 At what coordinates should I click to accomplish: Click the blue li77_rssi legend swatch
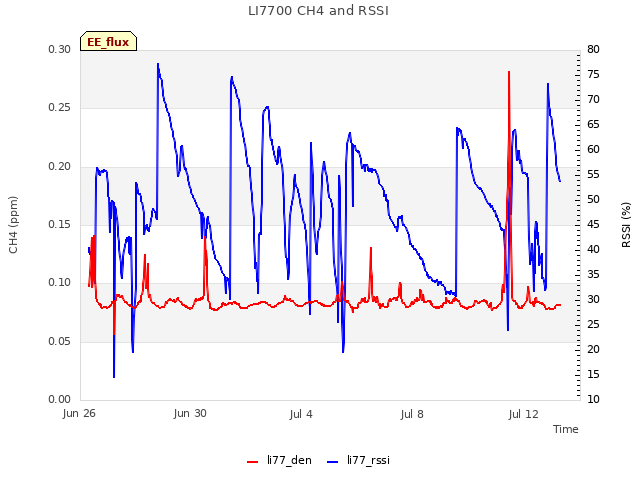pyautogui.click(x=333, y=462)
